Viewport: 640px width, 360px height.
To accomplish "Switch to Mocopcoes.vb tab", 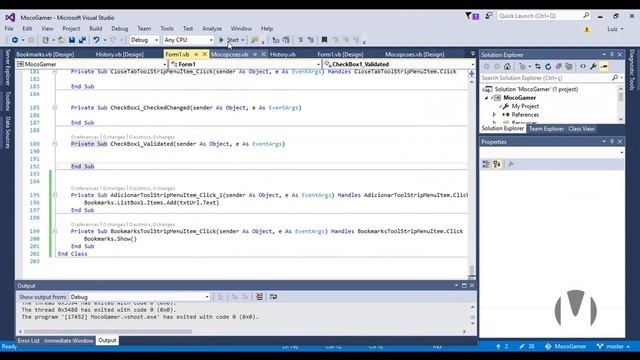I will tap(230, 54).
